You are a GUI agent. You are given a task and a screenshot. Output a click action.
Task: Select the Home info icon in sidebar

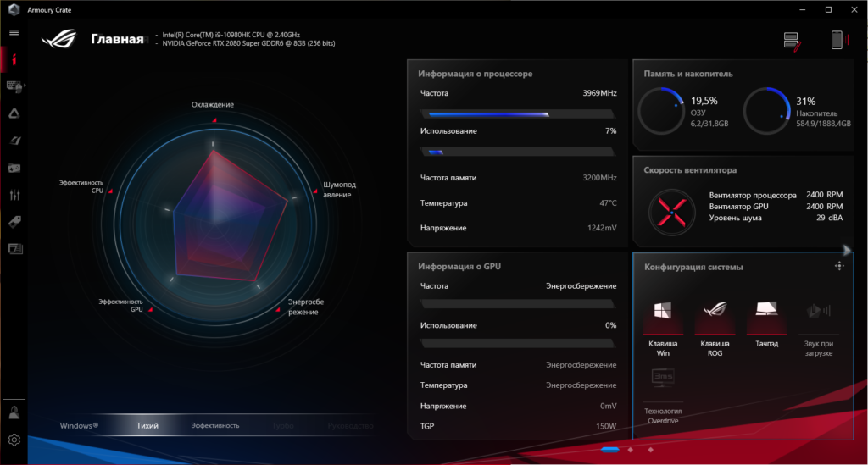14,59
